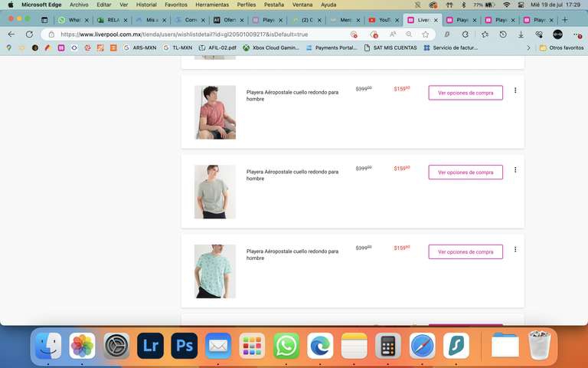Open the gray Aéropostale shirt thumbnail
Screen dimensions: 588x368
click(215, 192)
